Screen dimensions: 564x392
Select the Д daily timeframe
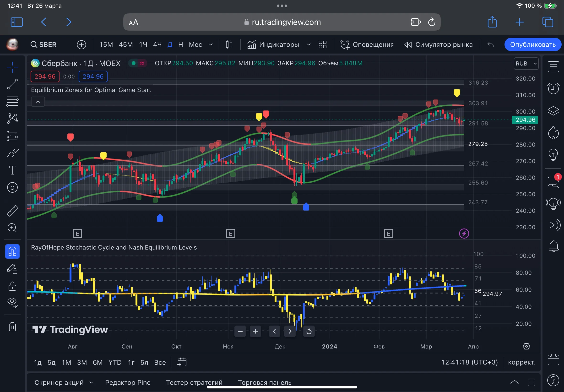170,45
